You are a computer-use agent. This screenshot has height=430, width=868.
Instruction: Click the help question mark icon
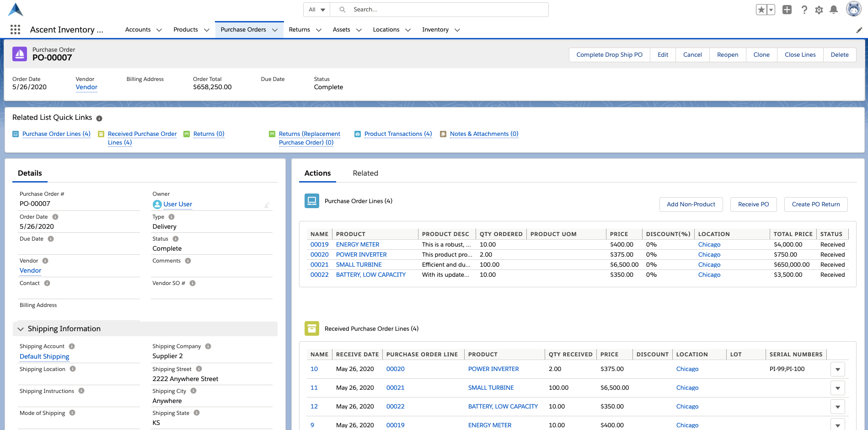click(804, 10)
